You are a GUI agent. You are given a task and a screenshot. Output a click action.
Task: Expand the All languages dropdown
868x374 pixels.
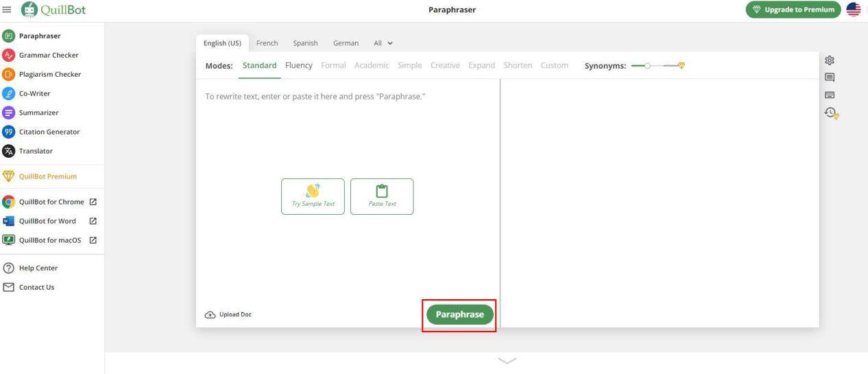pyautogui.click(x=383, y=43)
